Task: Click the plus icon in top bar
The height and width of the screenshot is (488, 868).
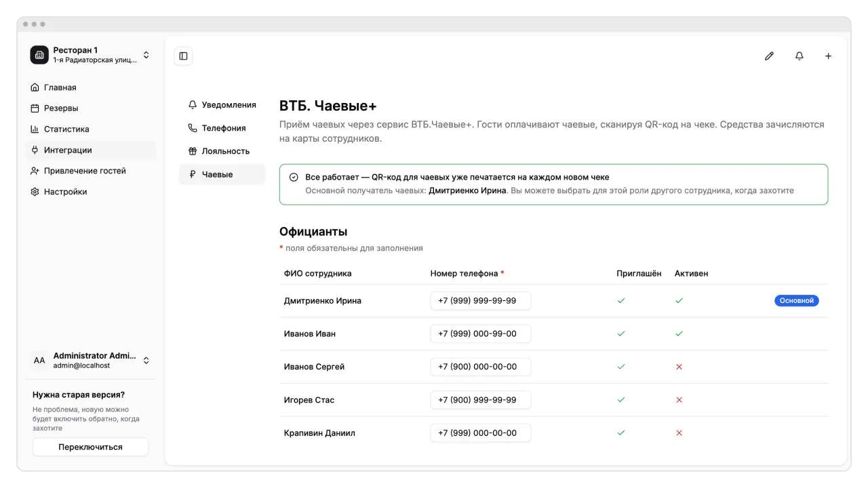Action: tap(828, 56)
